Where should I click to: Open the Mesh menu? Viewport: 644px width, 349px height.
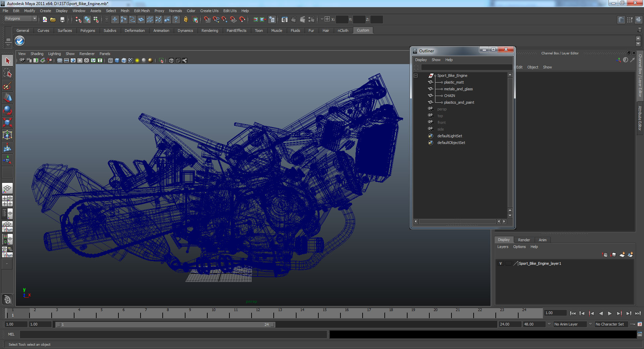pyautogui.click(x=125, y=11)
